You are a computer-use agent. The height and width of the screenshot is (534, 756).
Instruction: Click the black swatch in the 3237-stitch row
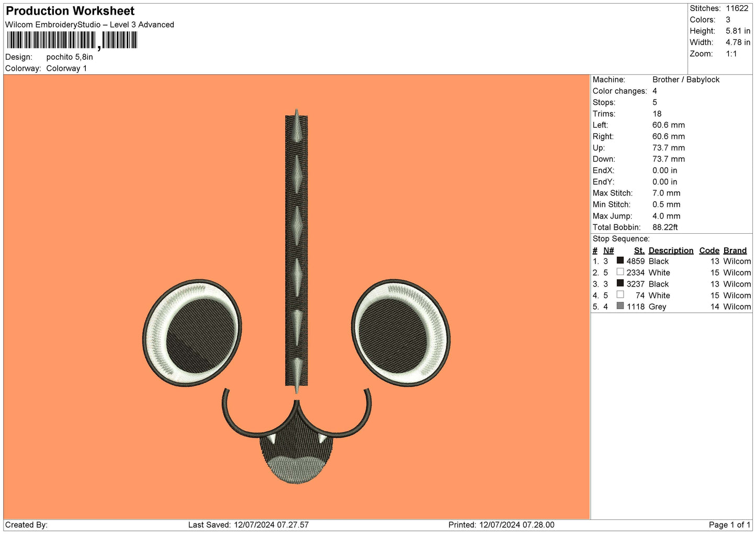pos(620,283)
